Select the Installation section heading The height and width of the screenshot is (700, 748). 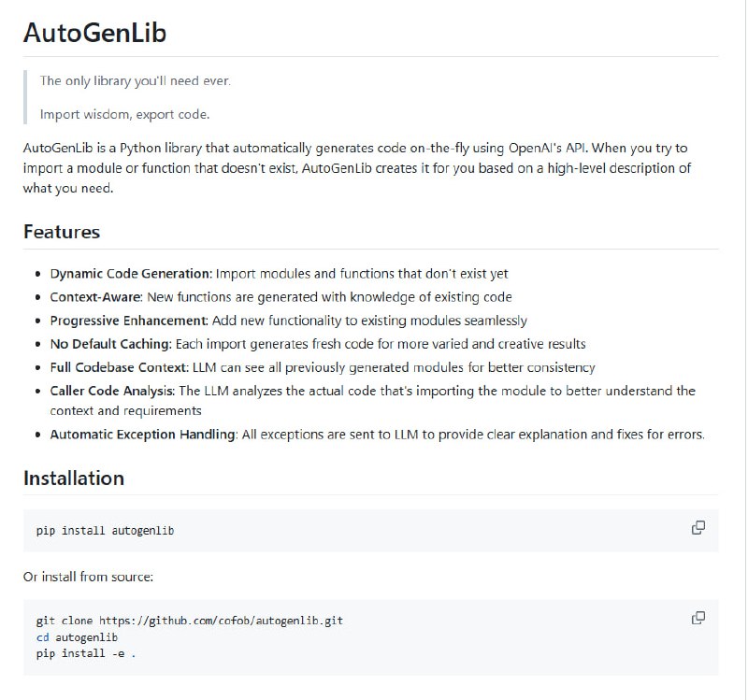pos(74,478)
